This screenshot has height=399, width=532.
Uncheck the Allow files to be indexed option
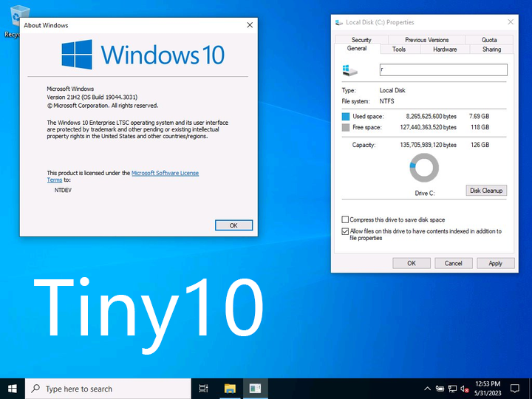345,231
